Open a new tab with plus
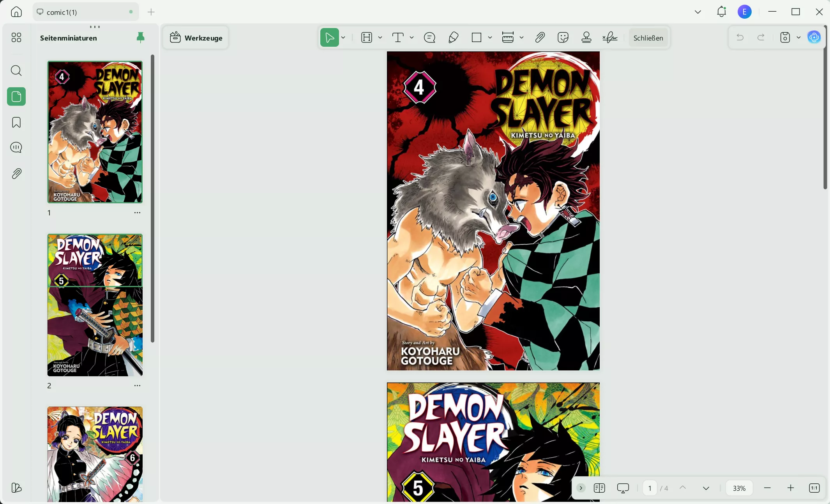The height and width of the screenshot is (504, 830). pos(151,12)
